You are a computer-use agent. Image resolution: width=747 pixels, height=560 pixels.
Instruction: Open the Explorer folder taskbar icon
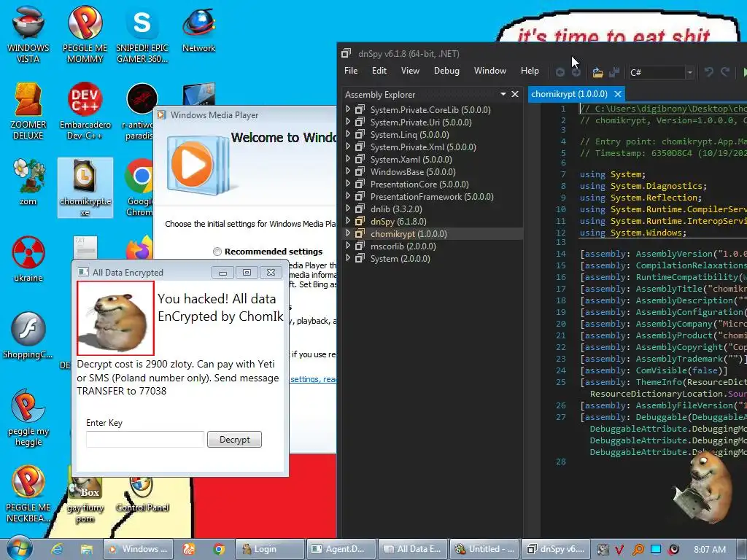[86, 549]
